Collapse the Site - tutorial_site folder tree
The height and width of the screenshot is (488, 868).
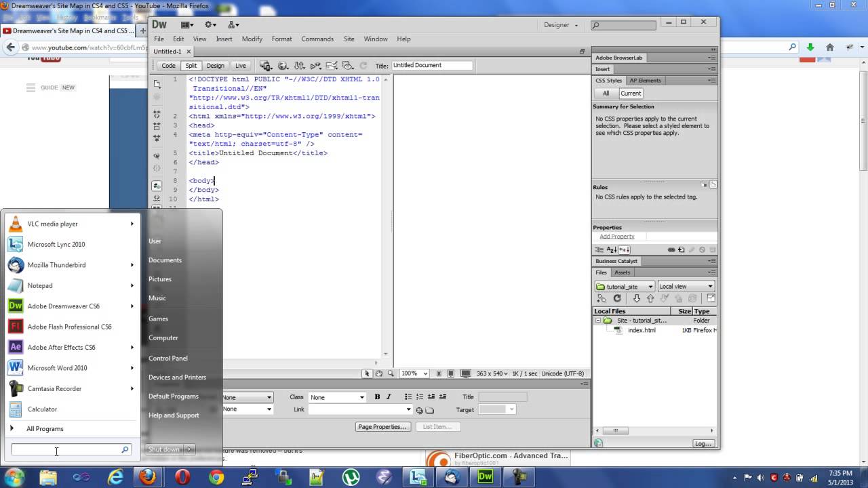coord(598,321)
